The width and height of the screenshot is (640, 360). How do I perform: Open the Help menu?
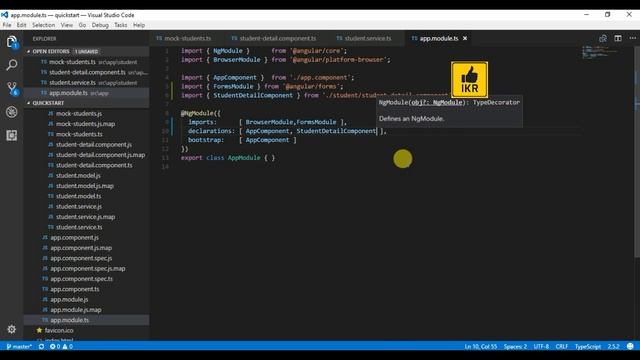[139, 25]
